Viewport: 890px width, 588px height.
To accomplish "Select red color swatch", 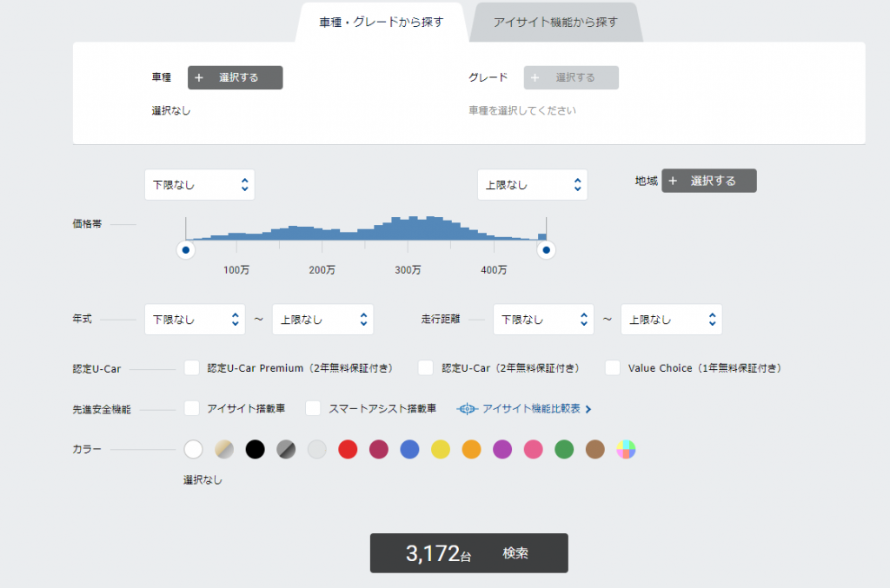I will tap(348, 450).
